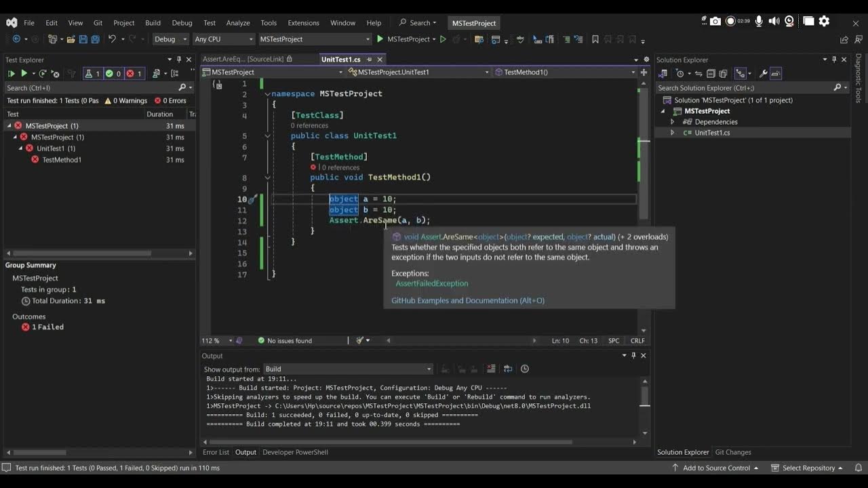The image size is (868, 488).
Task: Open the Show output from Build dropdown
Action: point(349,369)
